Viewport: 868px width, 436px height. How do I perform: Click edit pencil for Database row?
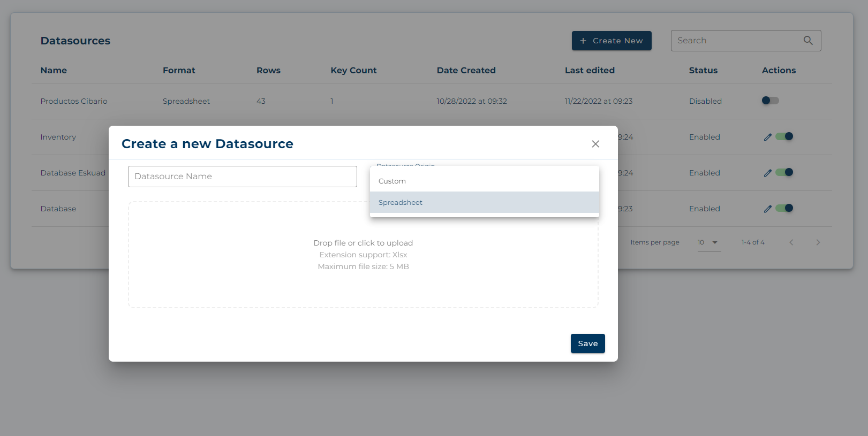(x=767, y=209)
